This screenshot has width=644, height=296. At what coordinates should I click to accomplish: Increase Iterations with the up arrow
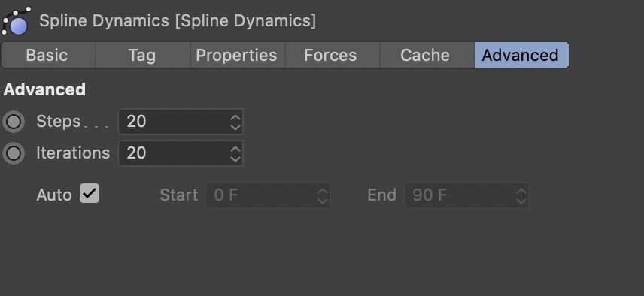(235, 149)
